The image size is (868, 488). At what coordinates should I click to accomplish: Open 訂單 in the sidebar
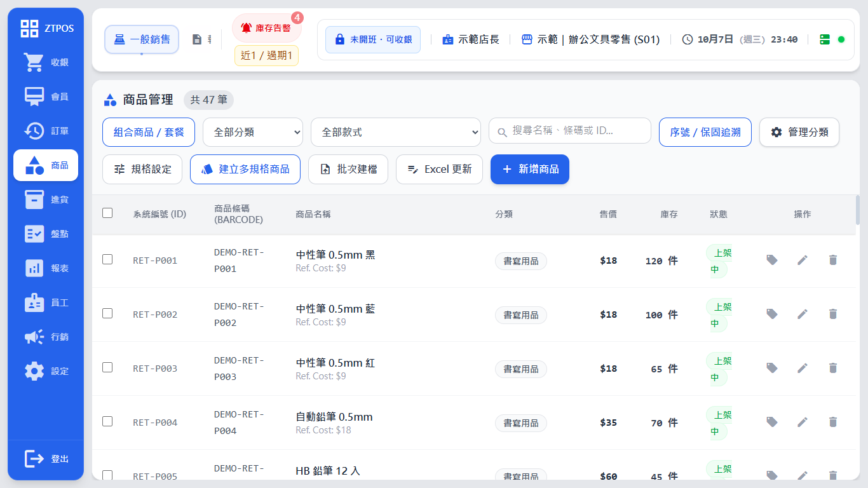point(46,131)
